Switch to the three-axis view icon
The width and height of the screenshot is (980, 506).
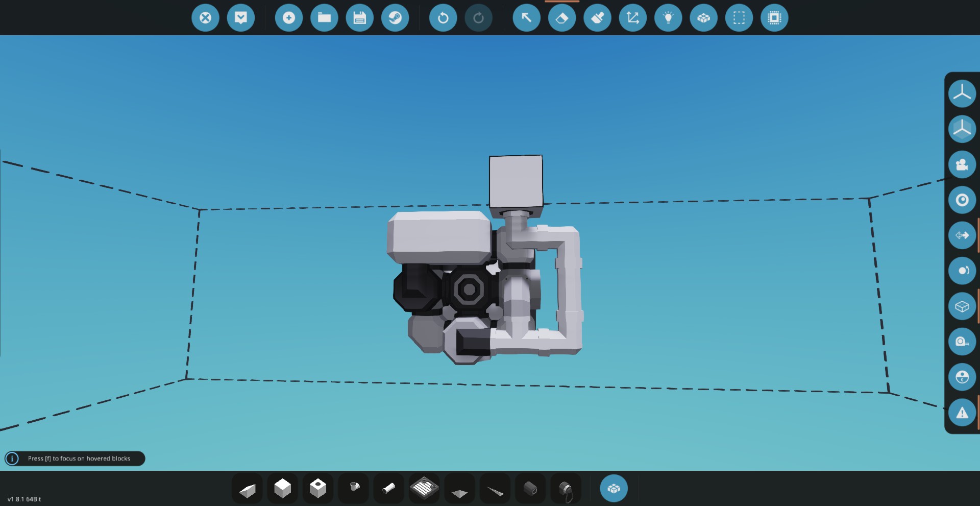(x=962, y=93)
